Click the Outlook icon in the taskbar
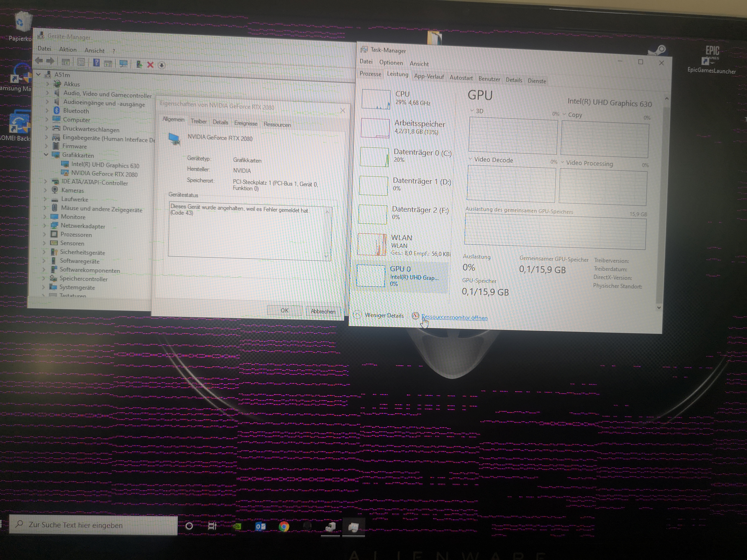Image resolution: width=747 pixels, height=560 pixels. tap(260, 526)
